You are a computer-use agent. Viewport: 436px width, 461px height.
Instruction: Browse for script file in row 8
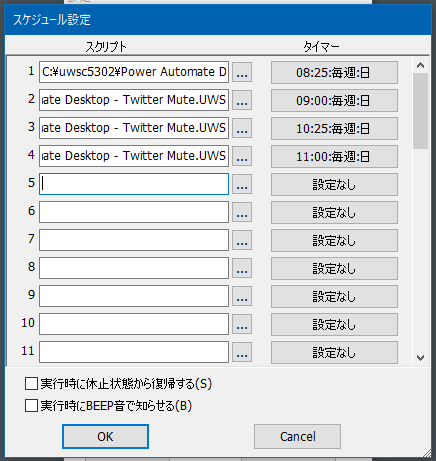[x=242, y=268]
